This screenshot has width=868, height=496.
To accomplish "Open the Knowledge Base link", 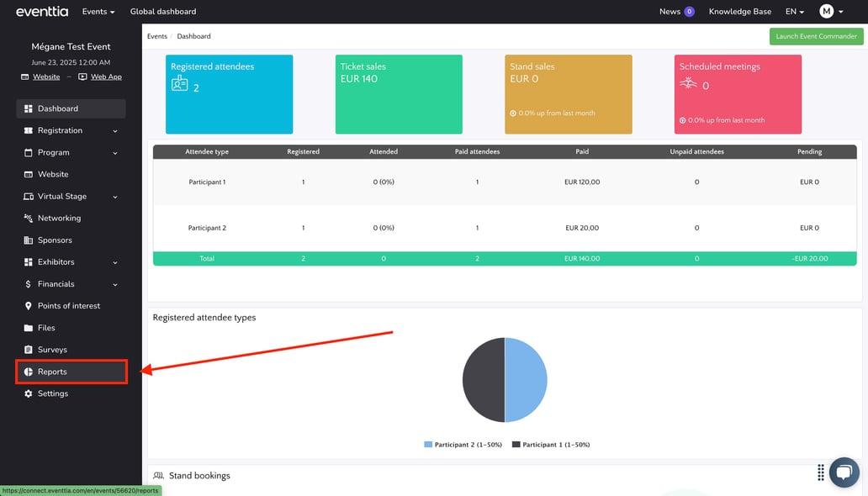I will (x=739, y=12).
